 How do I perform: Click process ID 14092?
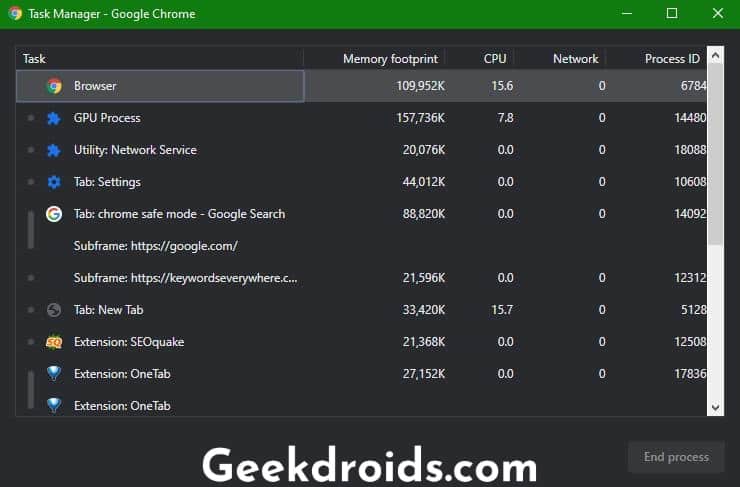click(690, 214)
